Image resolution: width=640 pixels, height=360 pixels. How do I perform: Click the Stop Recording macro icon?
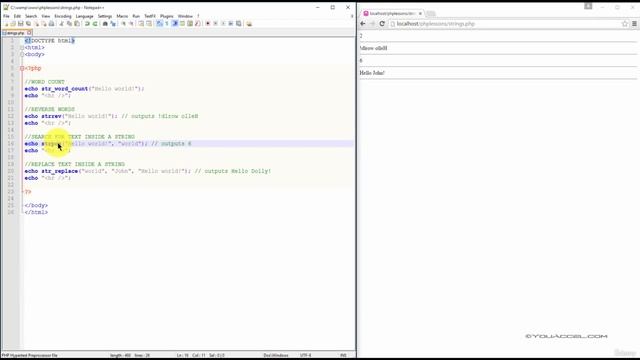(216, 24)
